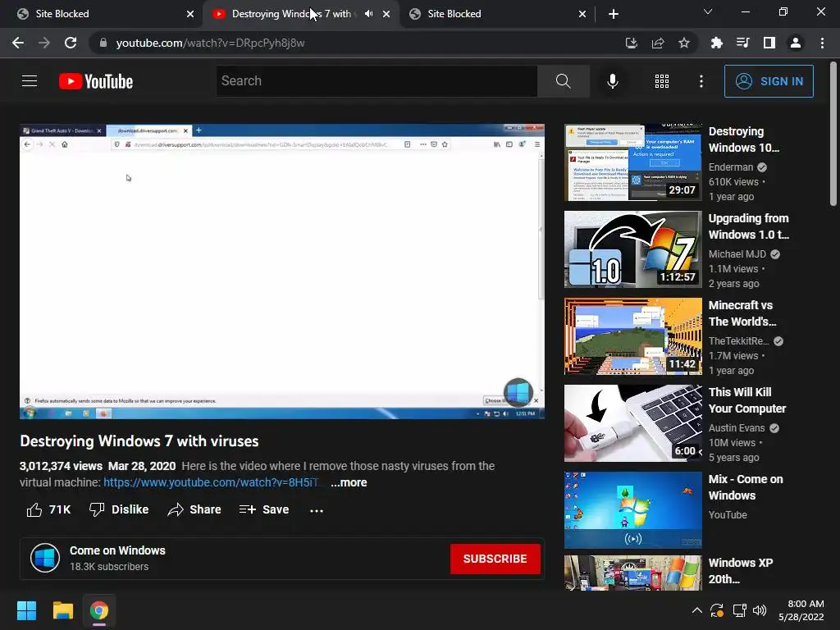
Task: Click the browser forward arrow
Action: click(44, 43)
